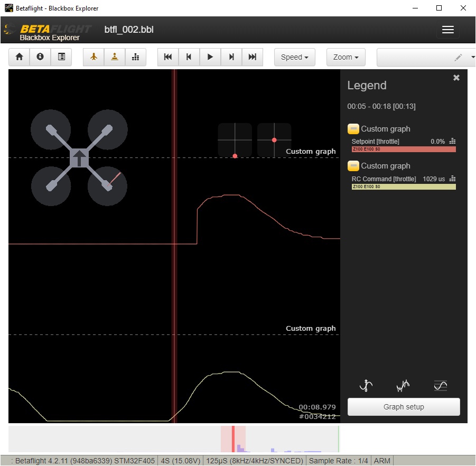Viewport: 476px width, 466px height.
Task: Click the yellow RC Command color bar
Action: coord(404,187)
